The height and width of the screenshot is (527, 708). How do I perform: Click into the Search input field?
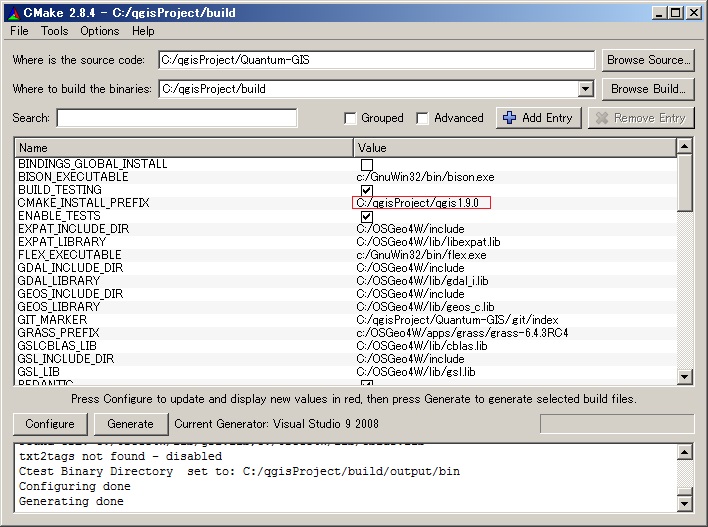click(x=176, y=118)
